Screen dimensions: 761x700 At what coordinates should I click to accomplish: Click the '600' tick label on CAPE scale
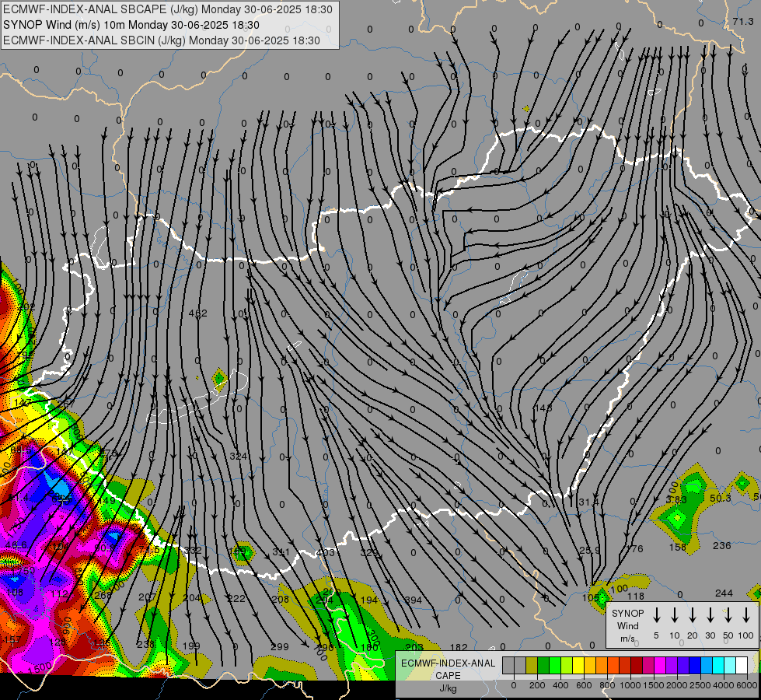click(x=584, y=685)
